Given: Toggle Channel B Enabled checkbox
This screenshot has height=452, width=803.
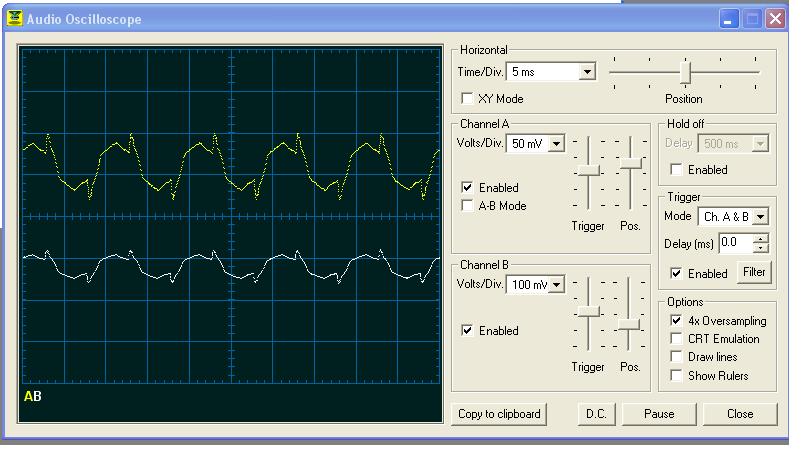Looking at the screenshot, I should pyautogui.click(x=467, y=331).
